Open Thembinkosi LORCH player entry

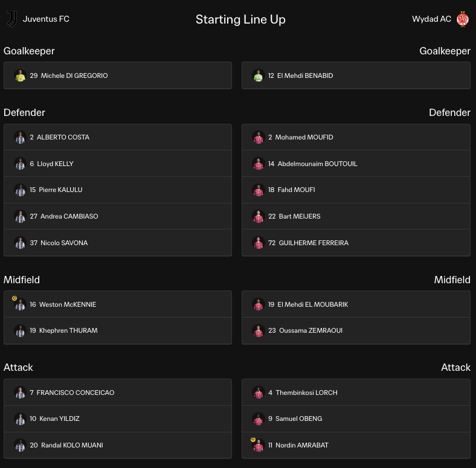coord(356,393)
